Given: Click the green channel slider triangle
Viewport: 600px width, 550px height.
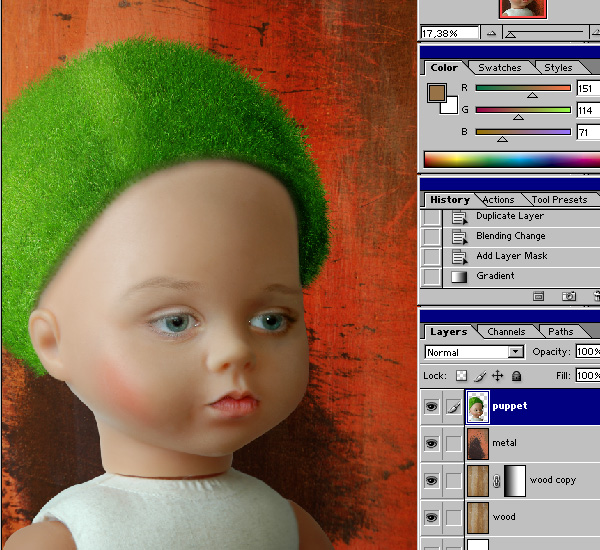Looking at the screenshot, I should (x=518, y=117).
